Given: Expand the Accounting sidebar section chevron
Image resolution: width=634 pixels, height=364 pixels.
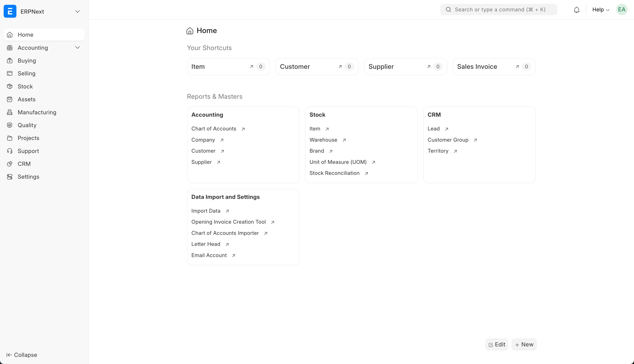Looking at the screenshot, I should click(x=77, y=48).
